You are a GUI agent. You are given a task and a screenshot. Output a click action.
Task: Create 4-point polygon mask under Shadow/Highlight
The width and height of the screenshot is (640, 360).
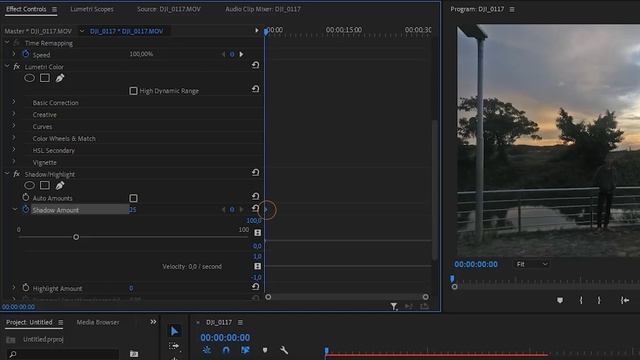coord(45,185)
